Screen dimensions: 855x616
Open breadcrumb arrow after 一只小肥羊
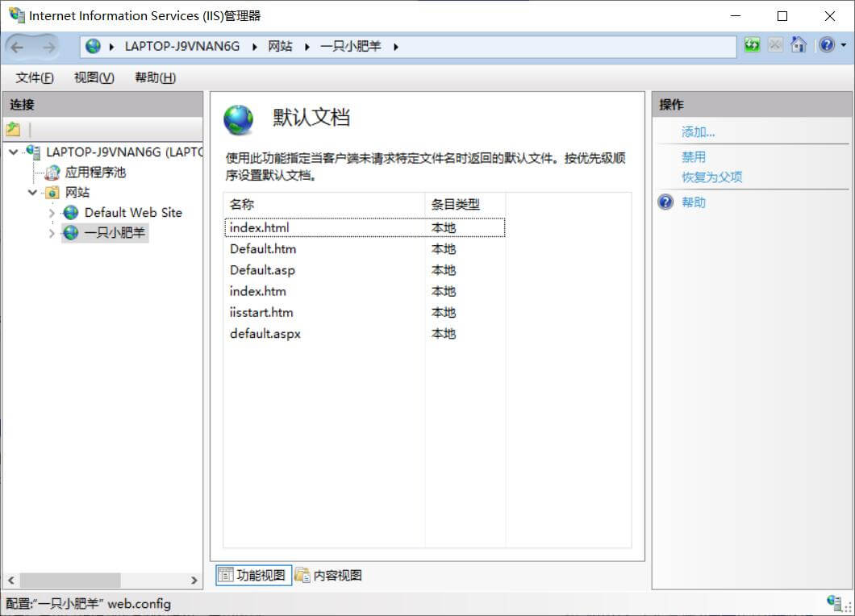[x=396, y=47]
